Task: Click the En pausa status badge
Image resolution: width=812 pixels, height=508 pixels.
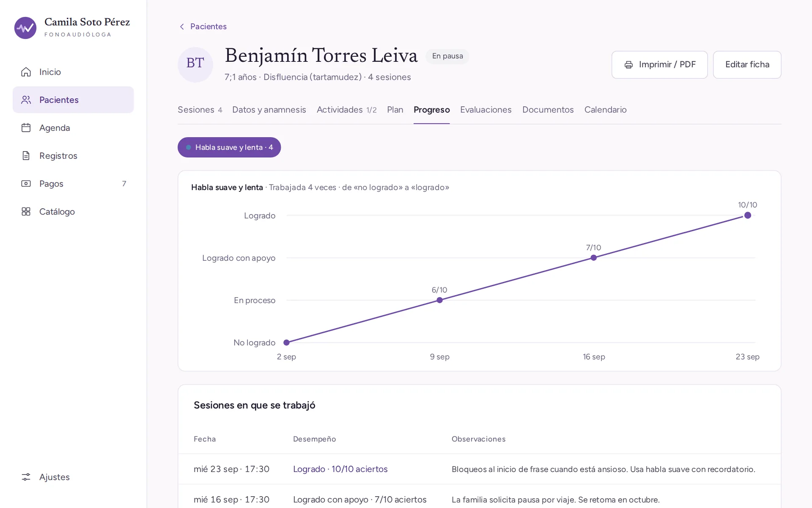Action: (447, 56)
